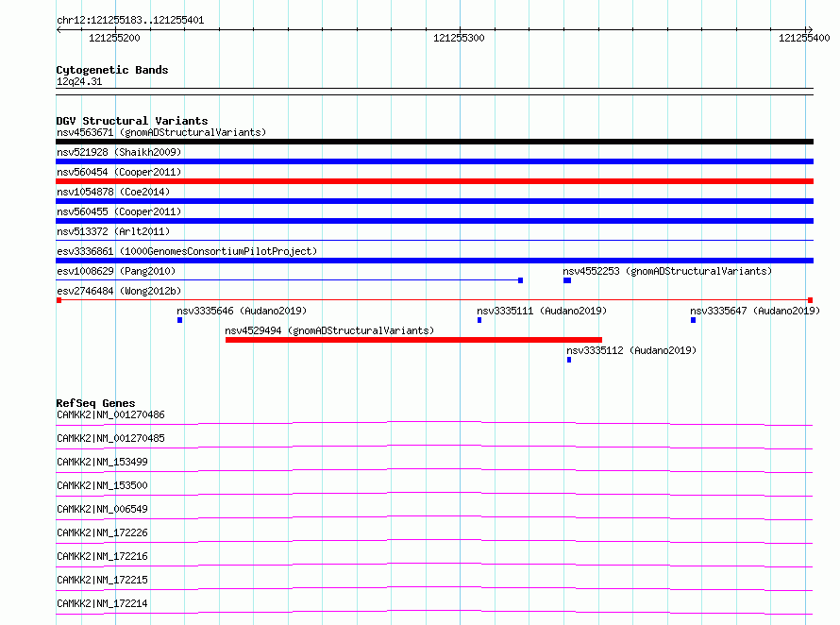Open transcript CAMKK2|NM_172216

[102, 556]
